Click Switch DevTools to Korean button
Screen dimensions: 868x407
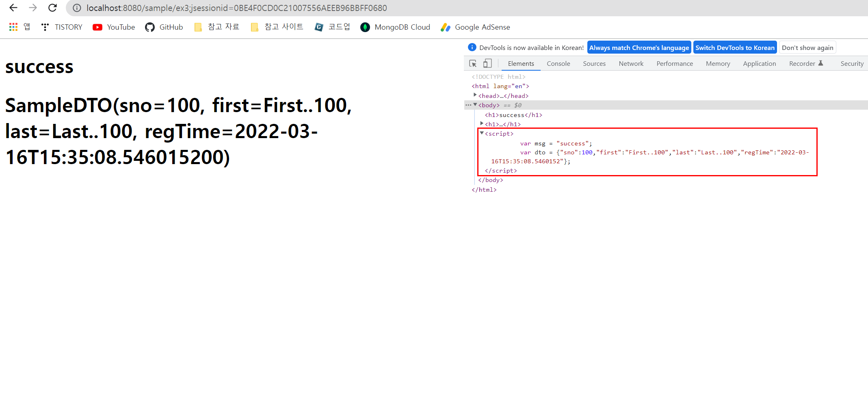[735, 48]
